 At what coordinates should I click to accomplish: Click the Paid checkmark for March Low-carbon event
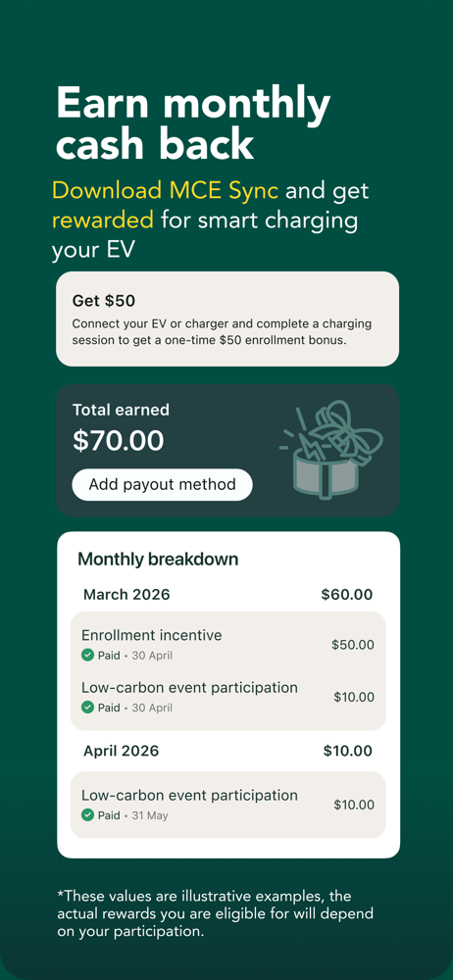click(87, 708)
